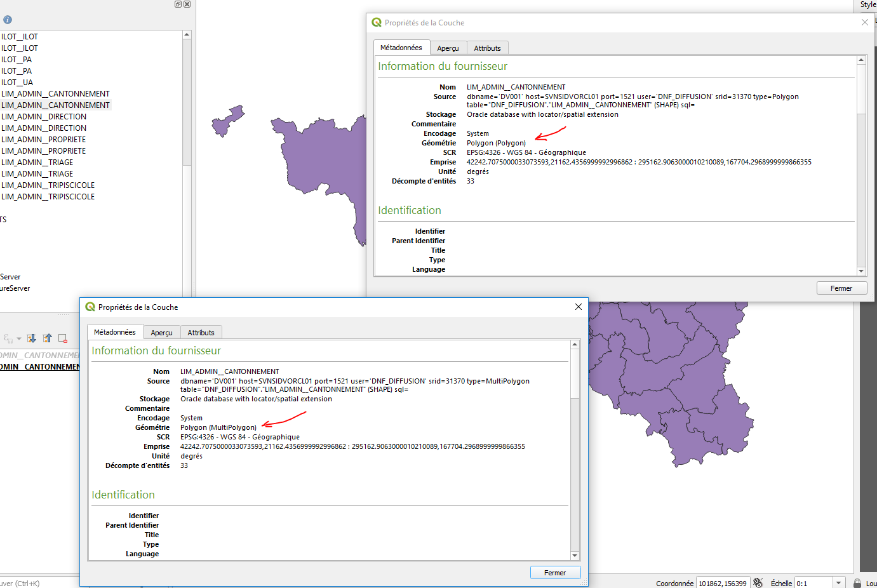Click the float panel icon at top left
Viewport: 877px width, 588px height.
[177, 4]
